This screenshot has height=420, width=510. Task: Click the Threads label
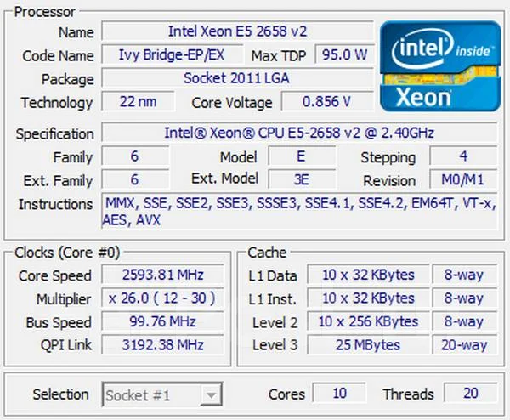point(409,394)
